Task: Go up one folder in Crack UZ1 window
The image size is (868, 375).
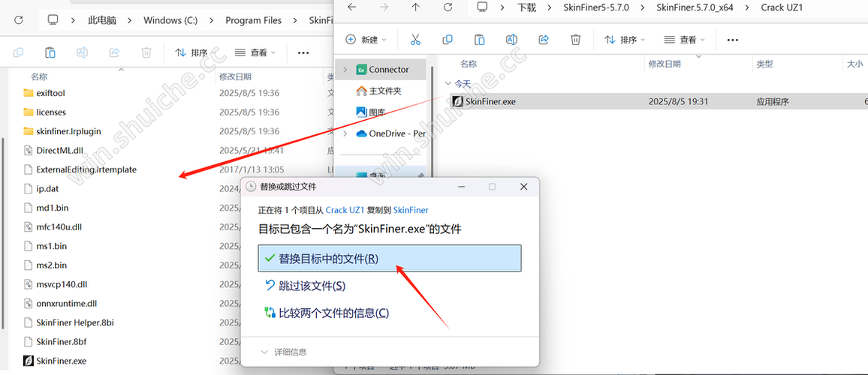Action: pos(416,7)
